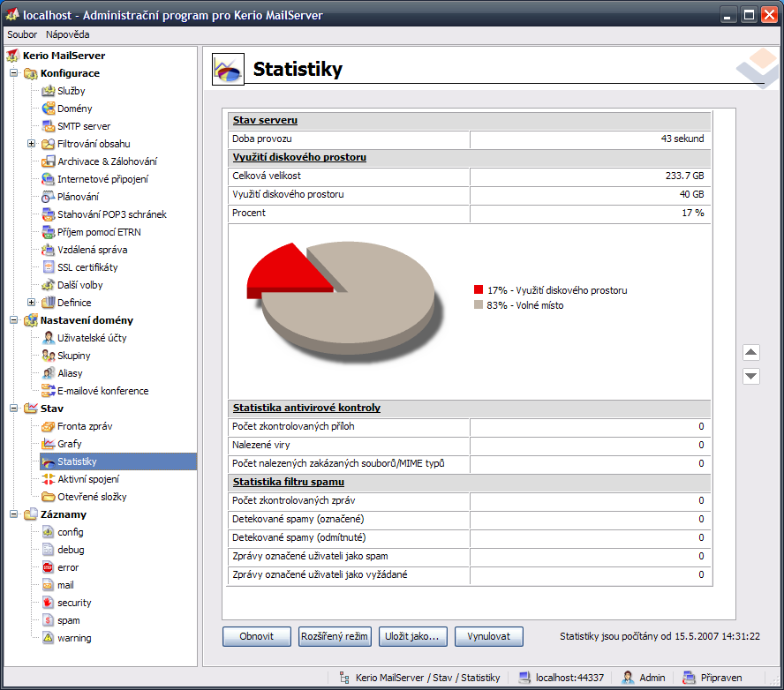Select the warning log icon
Screen dimensions: 784x690
tap(48, 638)
